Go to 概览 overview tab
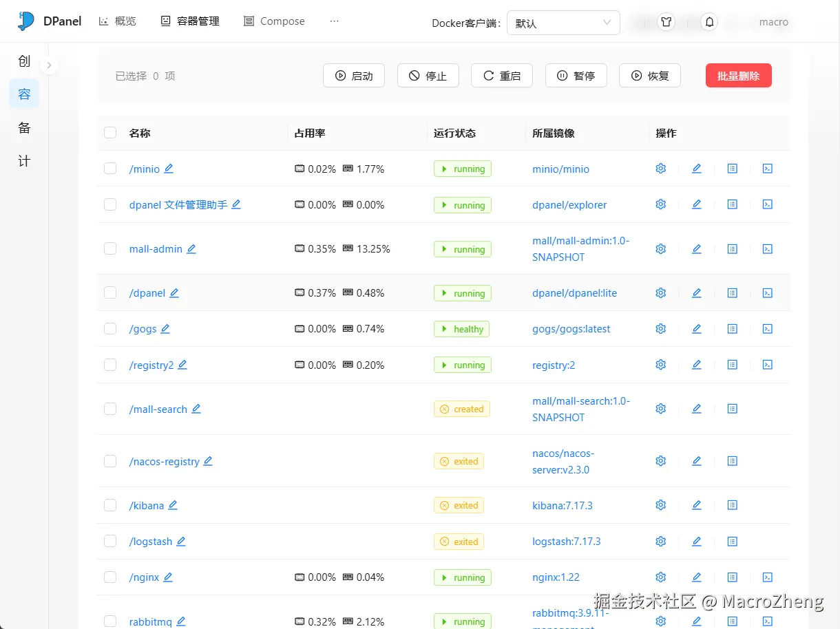This screenshot has height=629, width=840. pos(117,21)
